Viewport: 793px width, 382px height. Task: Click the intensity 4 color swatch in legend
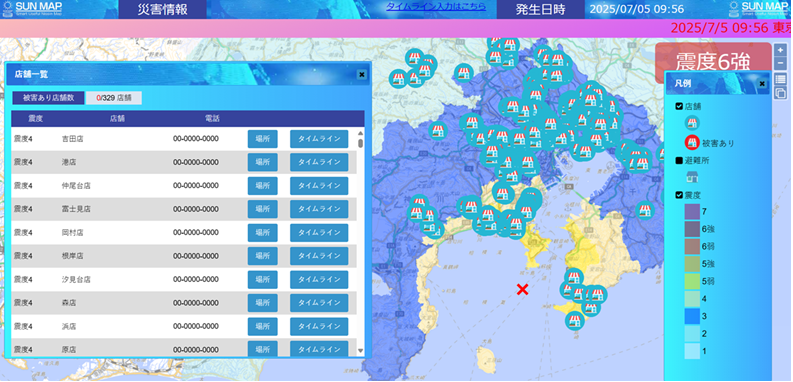click(x=692, y=299)
